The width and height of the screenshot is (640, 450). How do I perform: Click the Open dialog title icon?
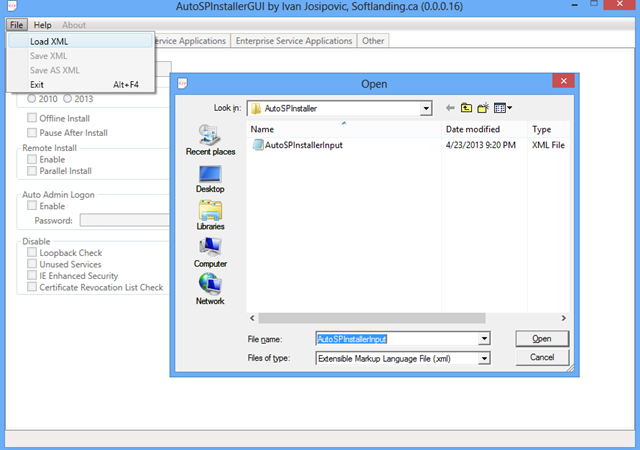coord(182,84)
